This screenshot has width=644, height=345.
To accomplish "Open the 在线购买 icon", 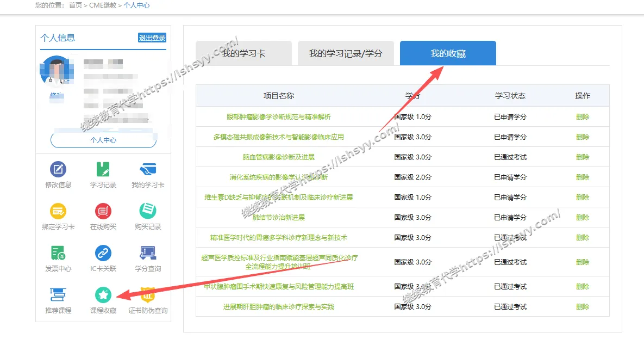I will click(x=103, y=211).
